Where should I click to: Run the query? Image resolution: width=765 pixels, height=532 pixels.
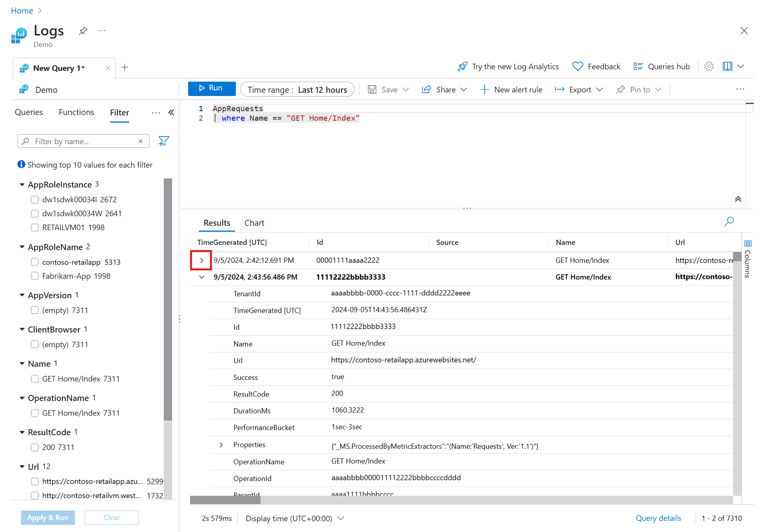pyautogui.click(x=212, y=88)
